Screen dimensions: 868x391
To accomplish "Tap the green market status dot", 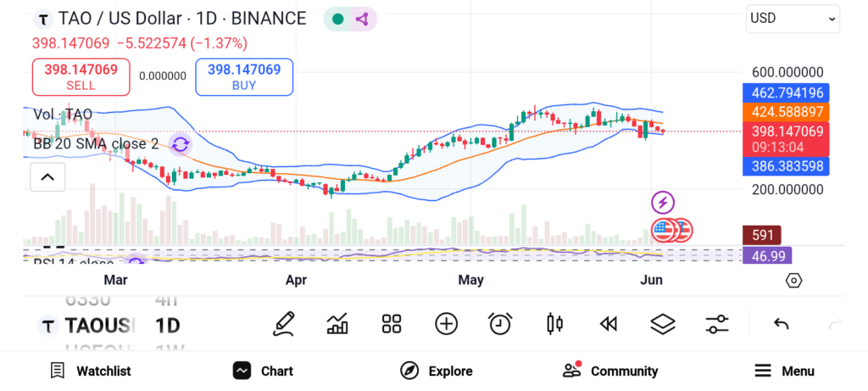I will (x=337, y=20).
